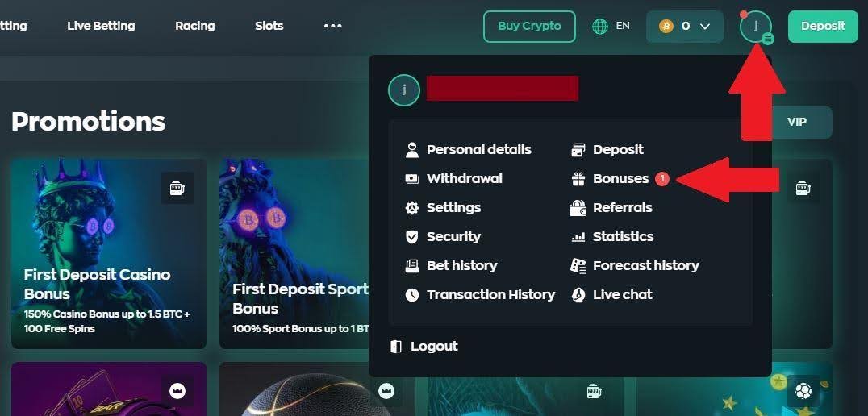Click the Security shield icon
Viewport: 868px width, 416px height.
pos(412,237)
